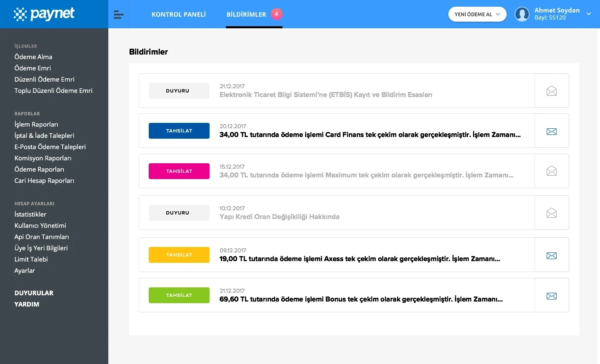
Task: View İptal & İade Talepleri
Action: point(45,135)
